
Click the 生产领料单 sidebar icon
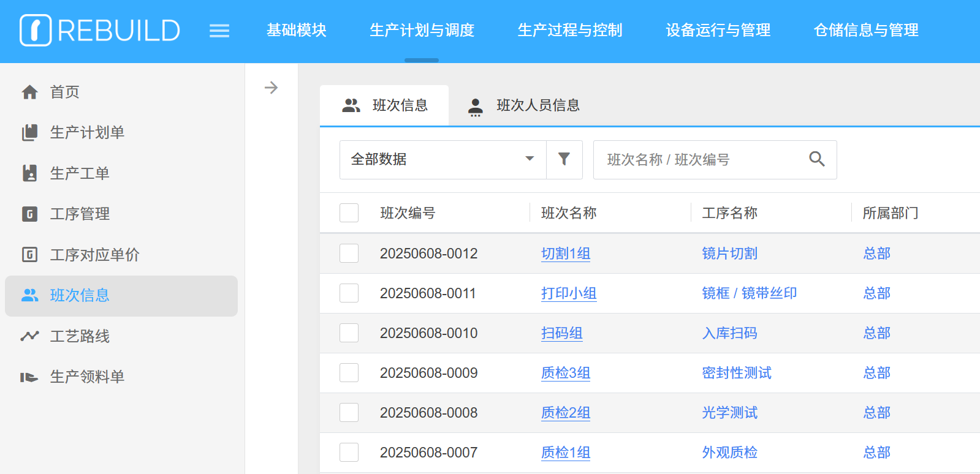[29, 377]
